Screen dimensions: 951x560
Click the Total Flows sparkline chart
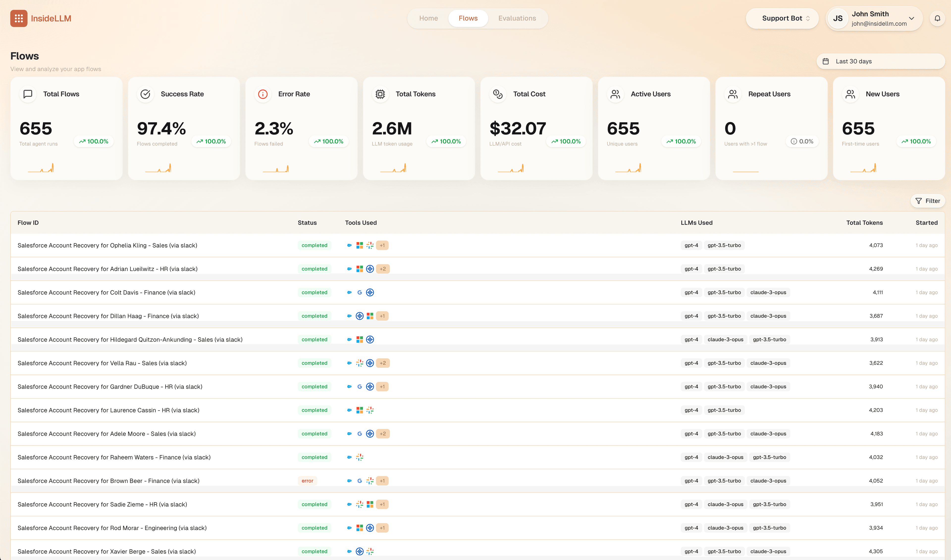click(41, 168)
